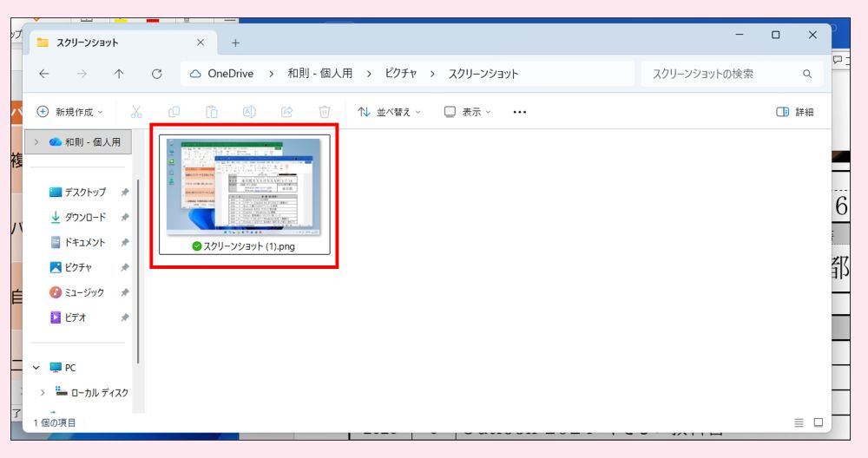The image size is (868, 458).
Task: Switch to large thumbnails view in status bar
Action: 818,422
